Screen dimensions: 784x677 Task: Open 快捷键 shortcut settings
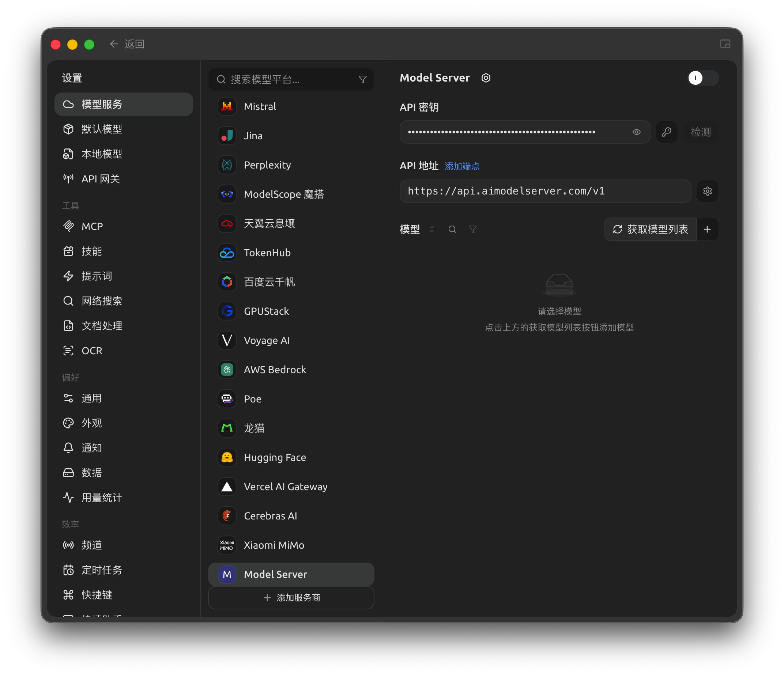pyautogui.click(x=124, y=595)
